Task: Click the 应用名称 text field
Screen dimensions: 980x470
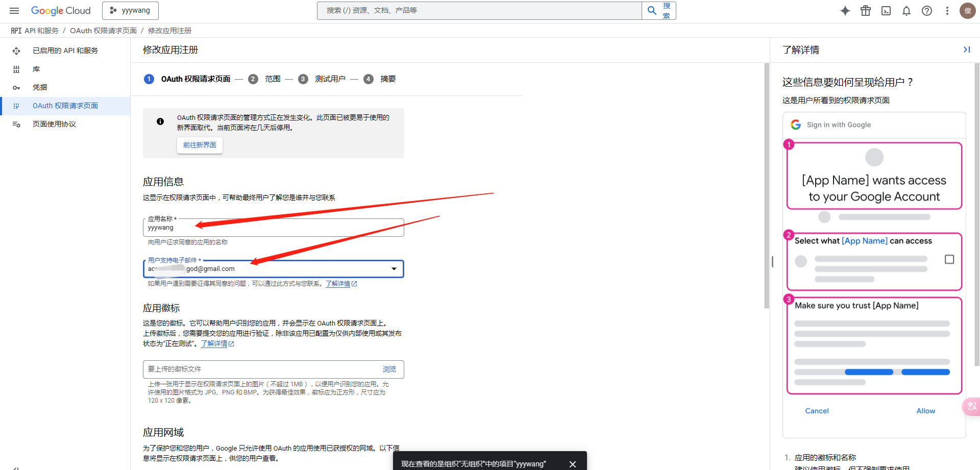Action: coord(273,228)
